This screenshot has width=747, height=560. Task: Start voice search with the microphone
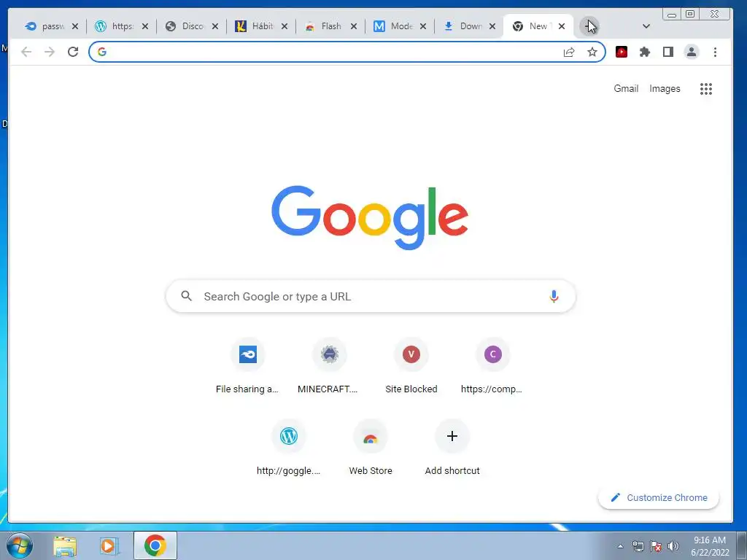click(x=554, y=296)
